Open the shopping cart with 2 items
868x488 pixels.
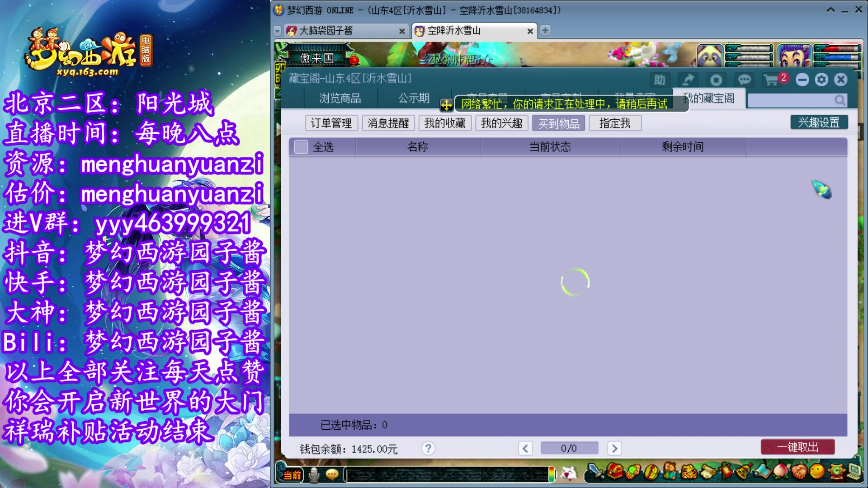coord(774,80)
